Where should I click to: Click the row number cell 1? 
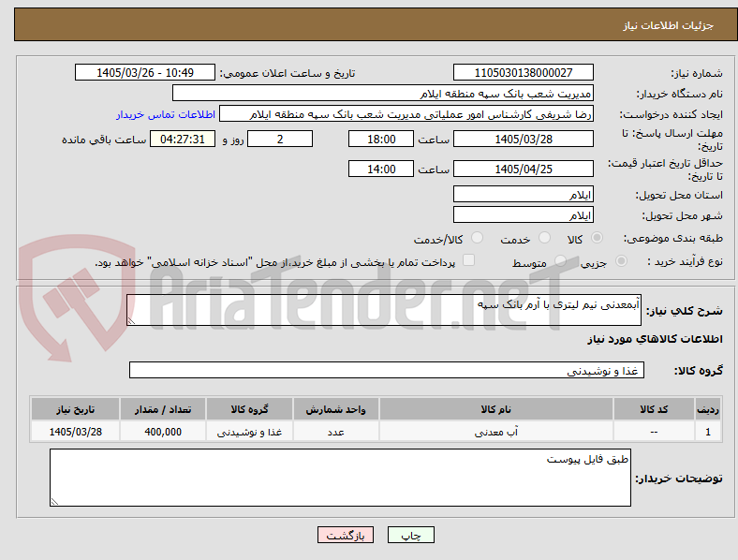(708, 431)
